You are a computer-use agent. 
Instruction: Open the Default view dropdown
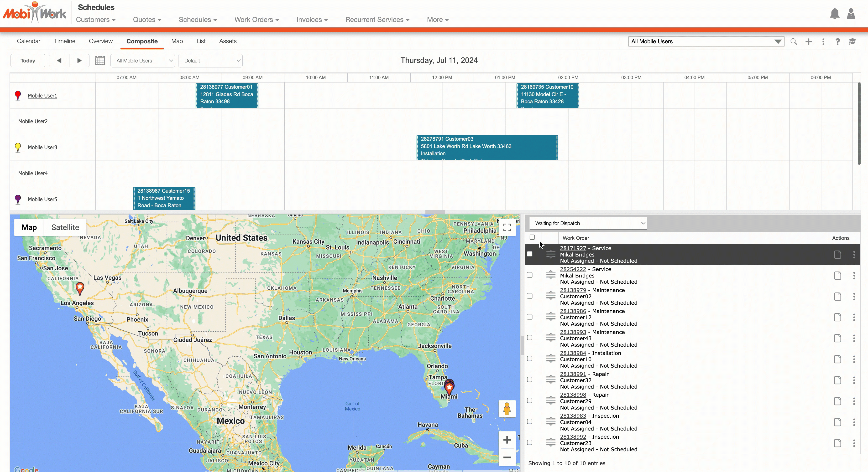210,61
